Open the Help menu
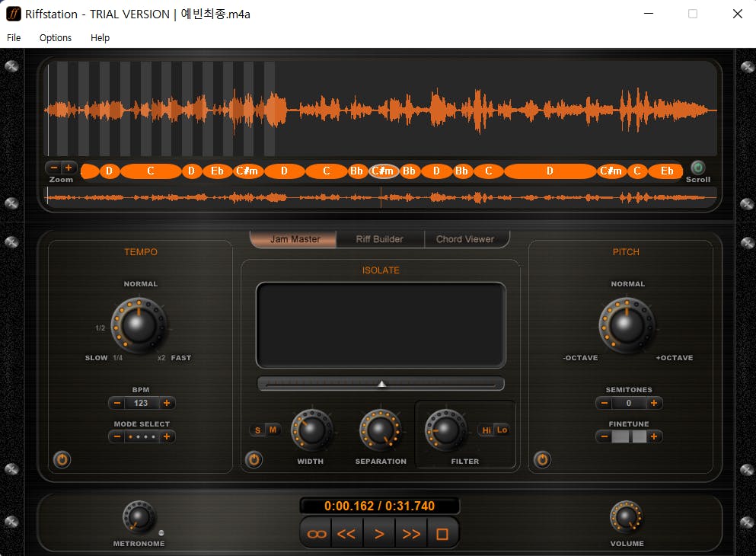The width and height of the screenshot is (756, 556). pyautogui.click(x=100, y=37)
